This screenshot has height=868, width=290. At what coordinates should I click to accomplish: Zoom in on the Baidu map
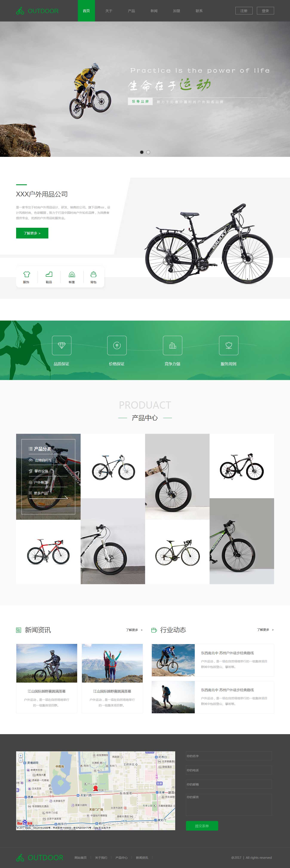pos(21,756)
